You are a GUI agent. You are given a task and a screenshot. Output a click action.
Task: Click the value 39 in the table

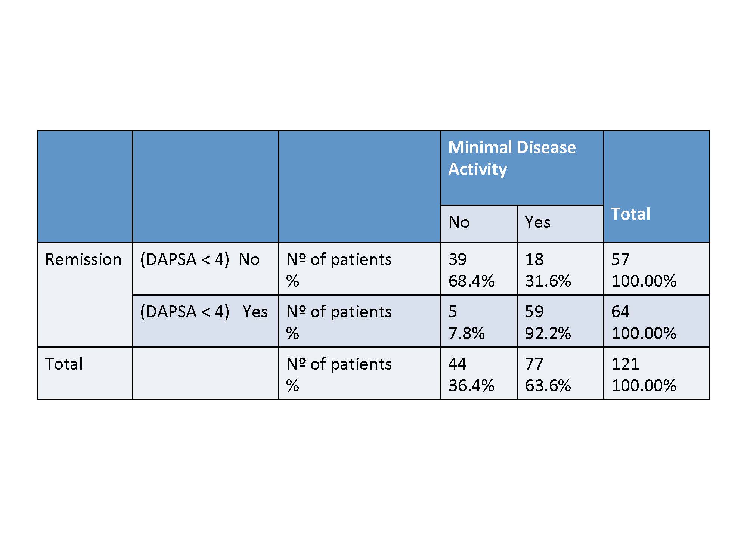pyautogui.click(x=458, y=259)
